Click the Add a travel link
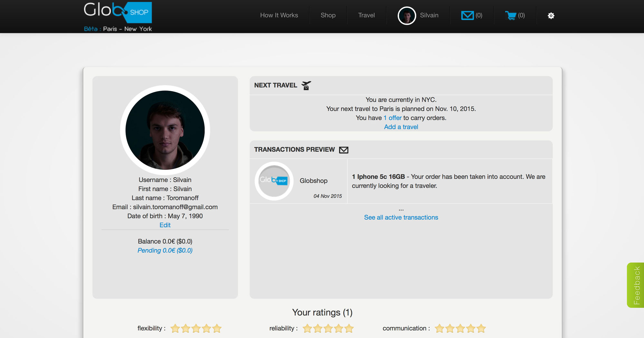Screen dimensions: 644x338 [x=401, y=127]
